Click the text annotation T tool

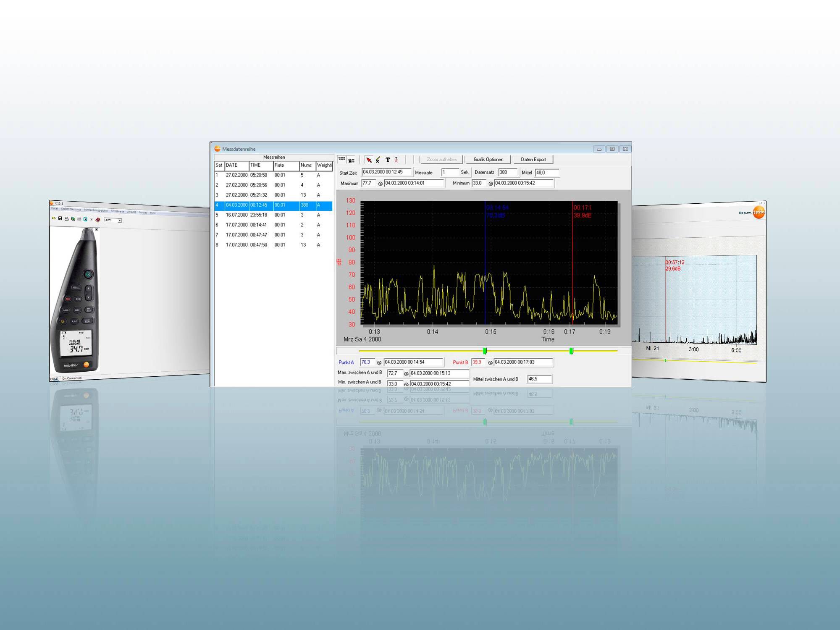pos(388,160)
